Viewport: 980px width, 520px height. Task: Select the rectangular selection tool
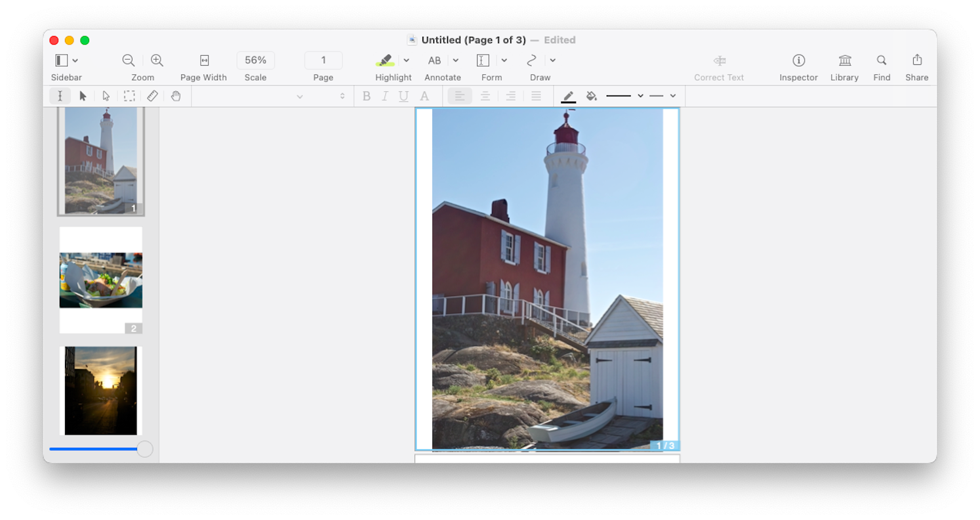point(129,95)
